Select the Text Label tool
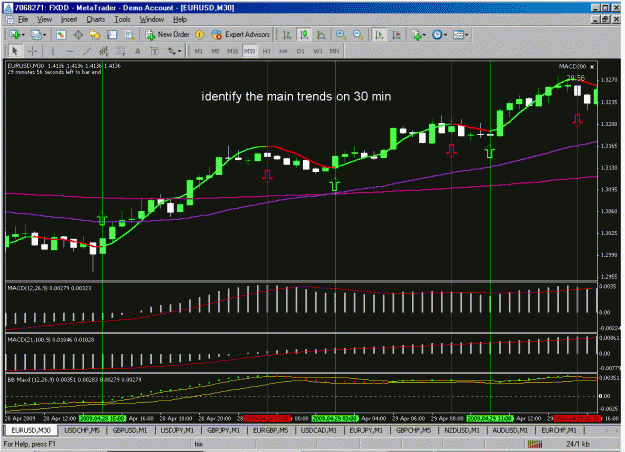The width and height of the screenshot is (625, 452). pyautogui.click(x=155, y=51)
